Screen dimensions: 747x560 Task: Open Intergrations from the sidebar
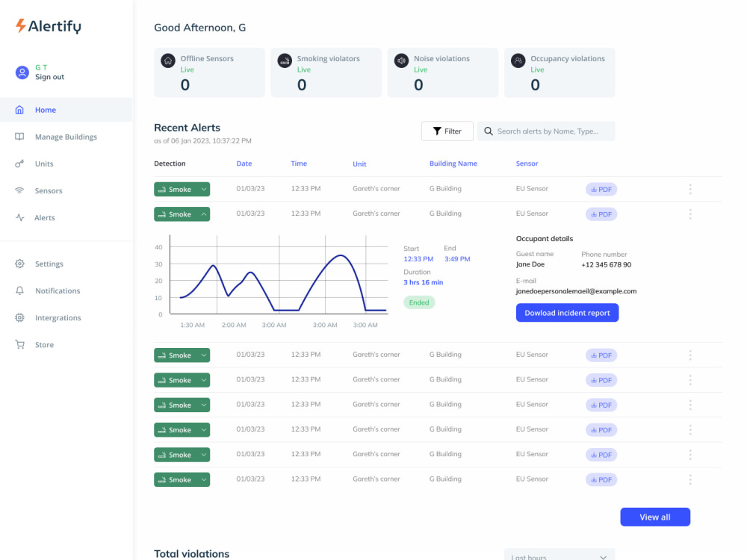[58, 318]
